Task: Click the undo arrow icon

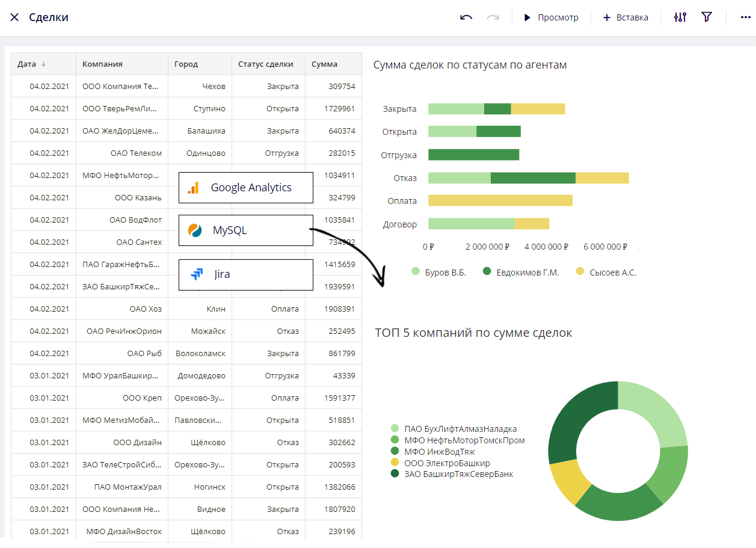Action: 466,17
